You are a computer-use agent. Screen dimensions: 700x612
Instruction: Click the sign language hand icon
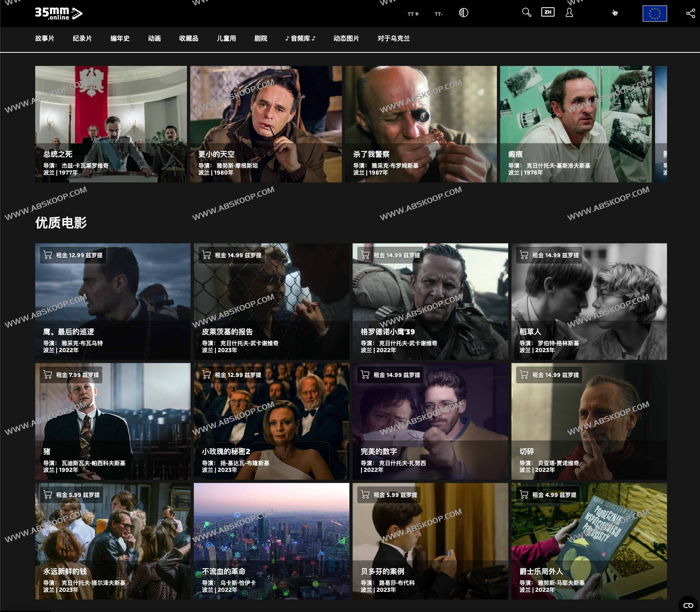[x=615, y=13]
